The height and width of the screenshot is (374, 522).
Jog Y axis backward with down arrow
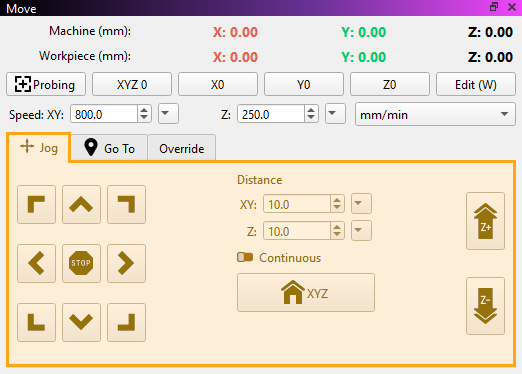pos(81,322)
